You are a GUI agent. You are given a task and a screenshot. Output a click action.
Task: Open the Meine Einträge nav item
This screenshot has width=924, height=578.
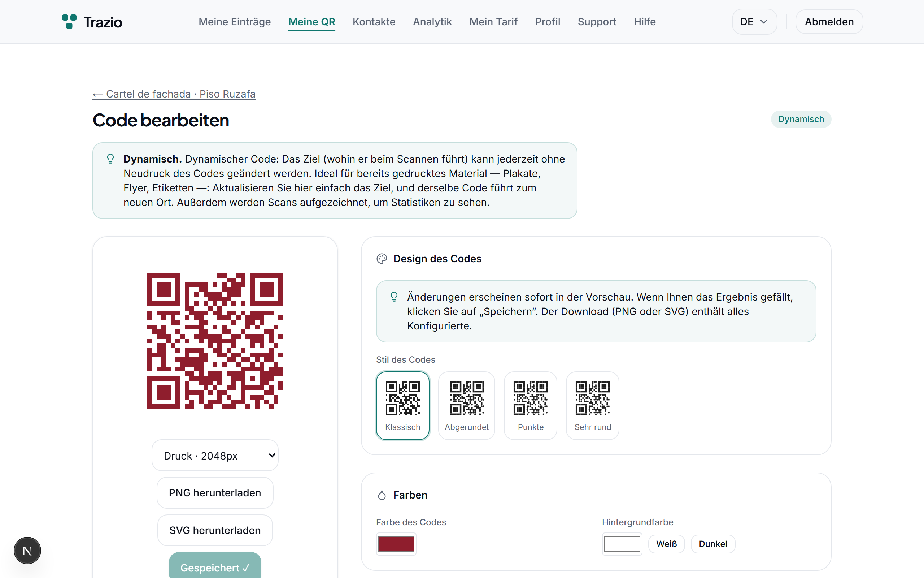[235, 22]
